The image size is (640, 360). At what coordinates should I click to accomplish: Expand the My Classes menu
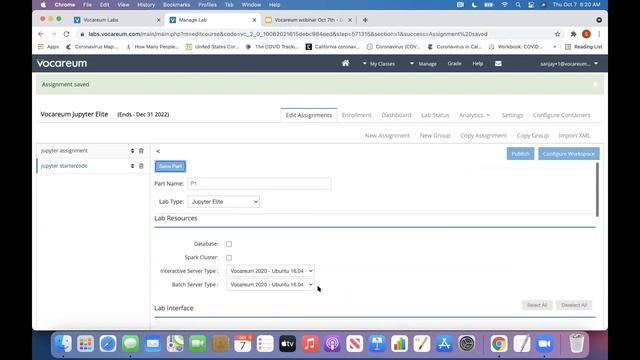pos(379,64)
